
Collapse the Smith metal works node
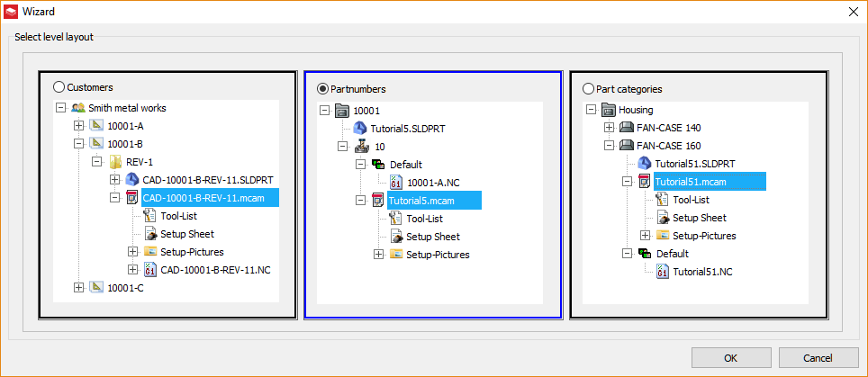click(x=61, y=108)
